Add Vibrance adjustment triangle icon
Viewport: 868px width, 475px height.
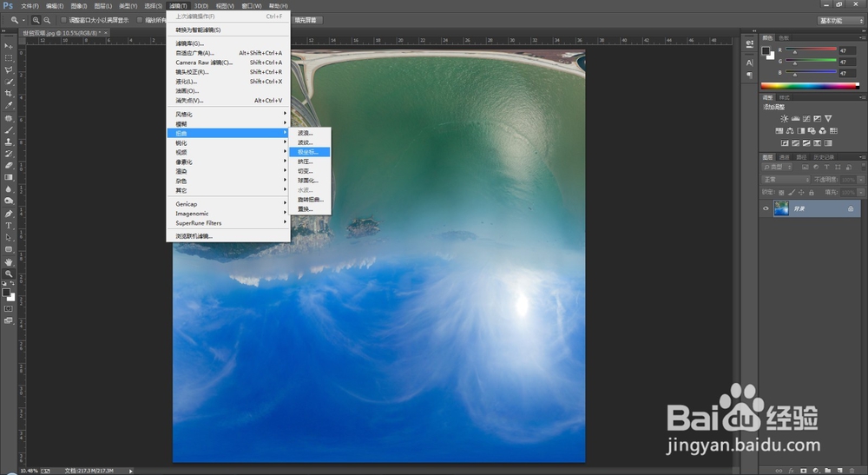tap(828, 118)
